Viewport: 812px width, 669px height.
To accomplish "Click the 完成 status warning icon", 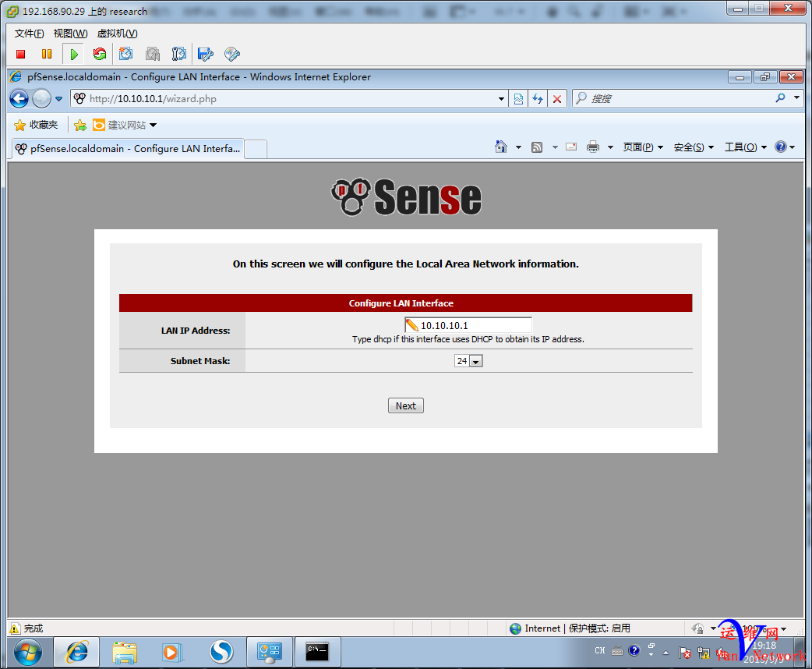I will pyautogui.click(x=15, y=628).
